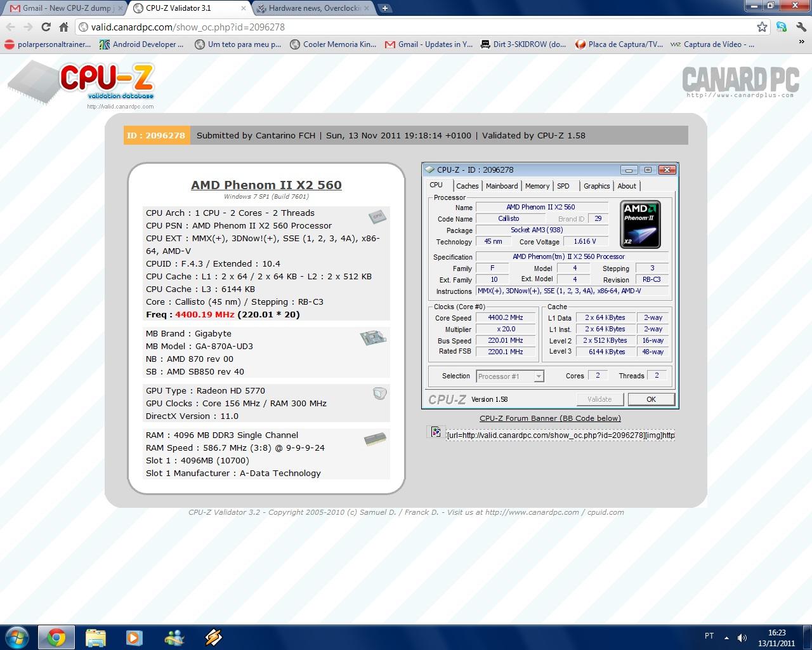Click the AMD Phenom II processor logo image
Image resolution: width=812 pixels, height=650 pixels.
[640, 224]
